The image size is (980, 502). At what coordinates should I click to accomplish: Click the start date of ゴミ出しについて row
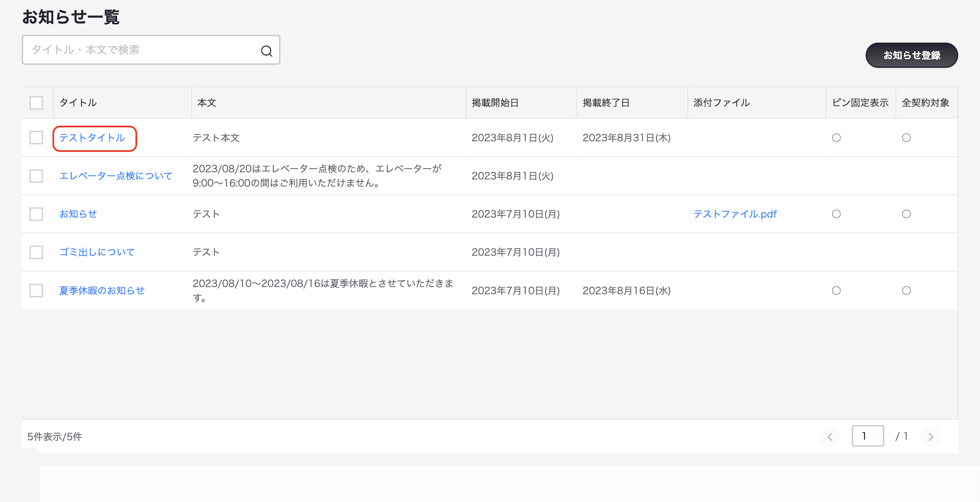[515, 252]
